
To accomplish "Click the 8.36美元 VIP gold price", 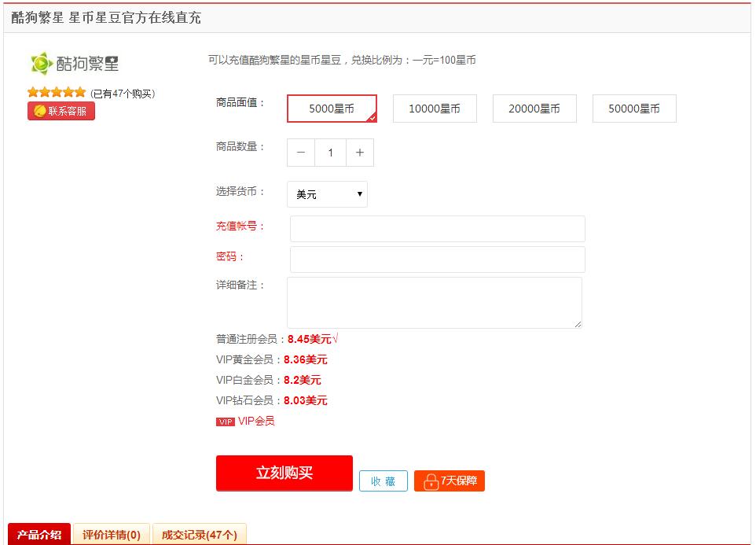I will tap(306, 359).
